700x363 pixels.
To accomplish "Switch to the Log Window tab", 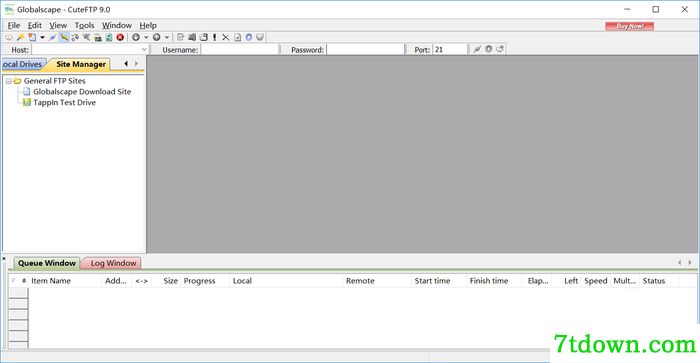I will pos(113,263).
